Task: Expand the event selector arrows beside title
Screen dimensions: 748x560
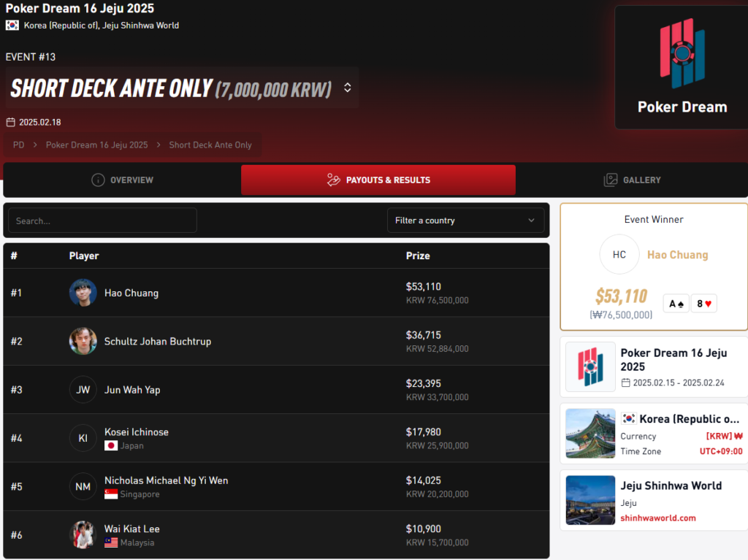Action: (347, 88)
